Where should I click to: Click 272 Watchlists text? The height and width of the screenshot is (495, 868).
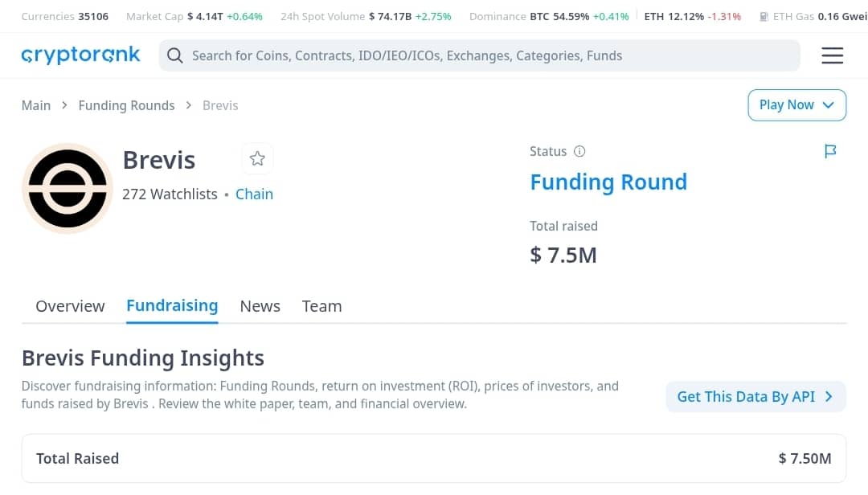coord(170,194)
